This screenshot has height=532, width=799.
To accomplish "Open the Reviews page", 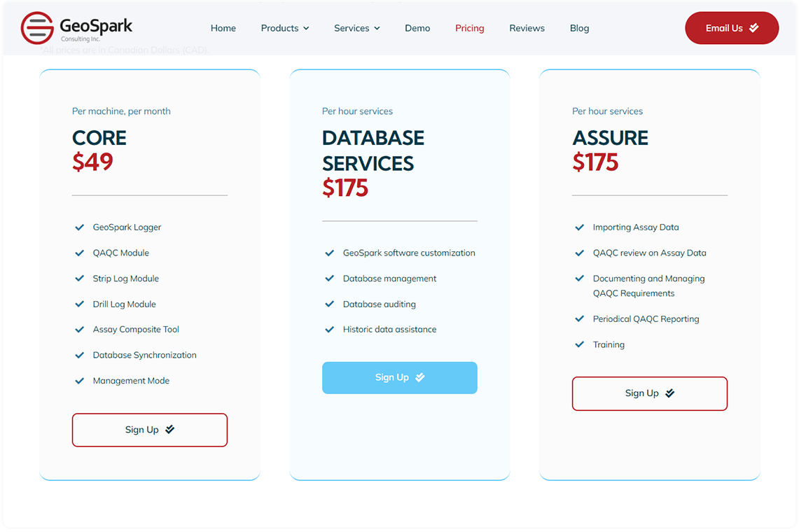I will click(527, 28).
